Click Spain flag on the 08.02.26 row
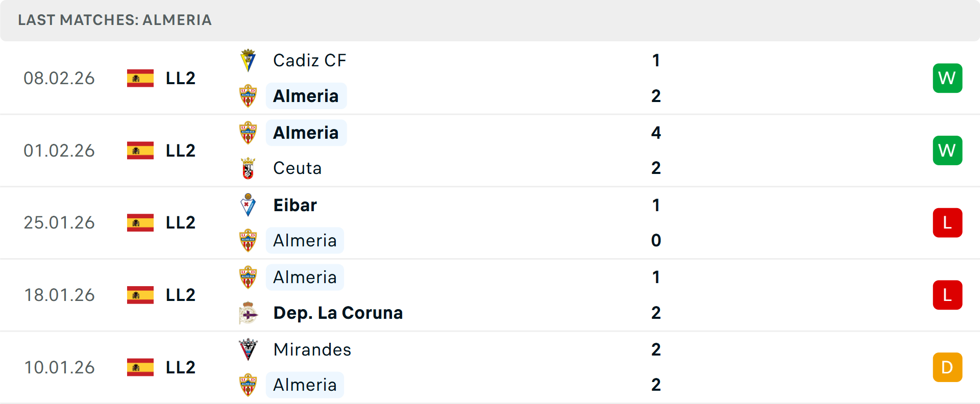The image size is (980, 404). [140, 78]
